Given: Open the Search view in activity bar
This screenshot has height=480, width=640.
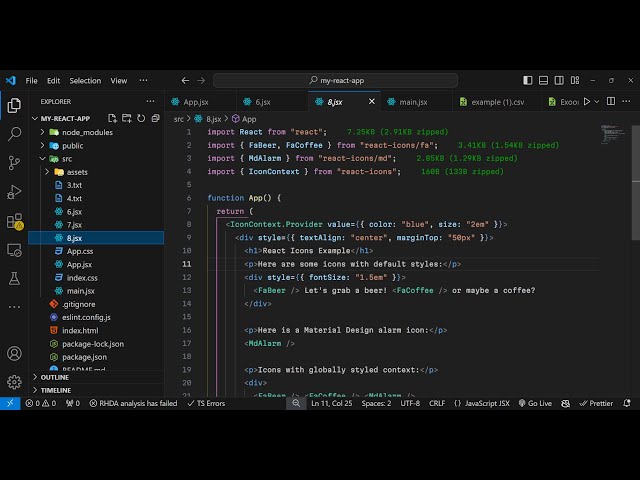Looking at the screenshot, I should click(14, 133).
